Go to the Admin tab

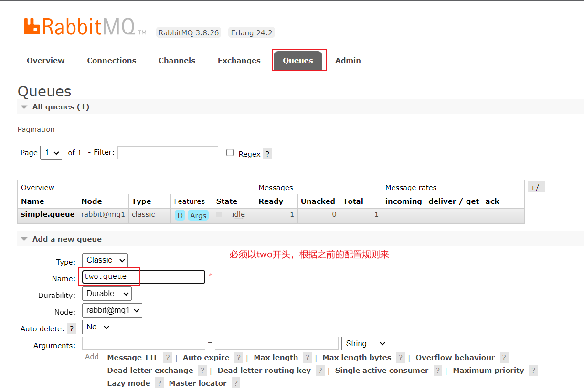coord(348,61)
